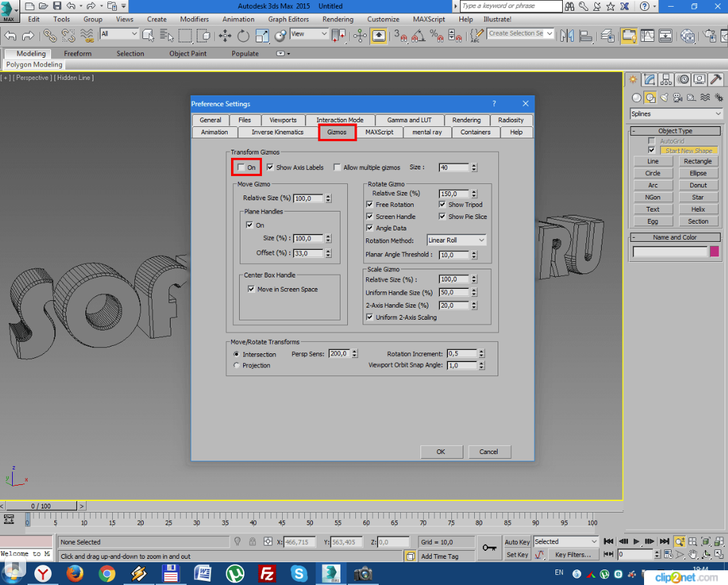
Task: Switch to the General tab
Action: [210, 120]
